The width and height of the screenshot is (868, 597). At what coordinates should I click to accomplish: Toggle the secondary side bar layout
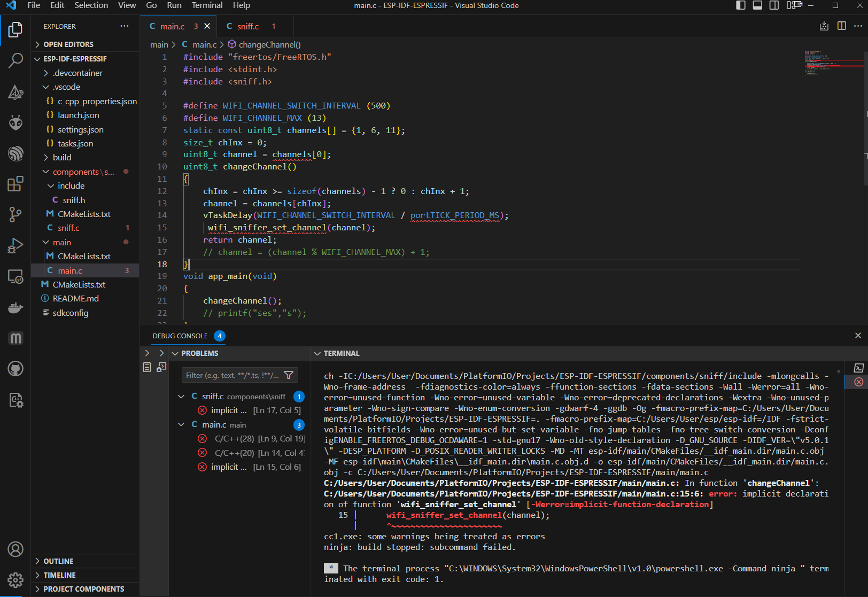coord(774,5)
